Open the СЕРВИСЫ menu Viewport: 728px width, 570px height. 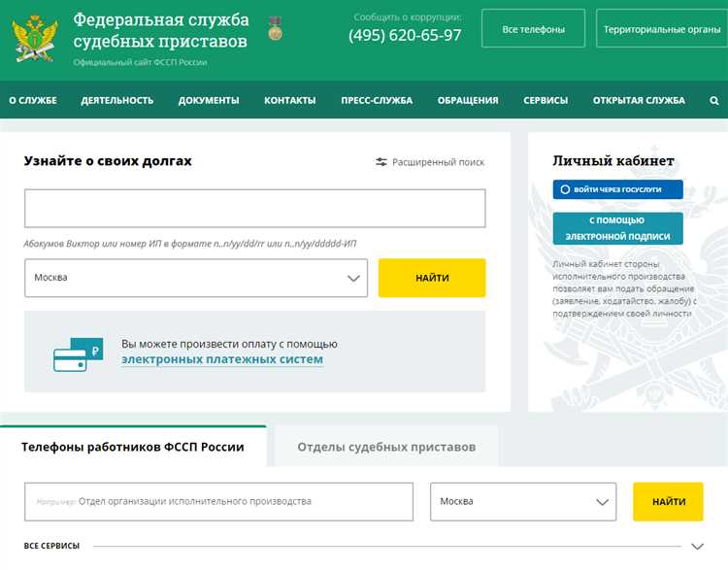(x=546, y=100)
